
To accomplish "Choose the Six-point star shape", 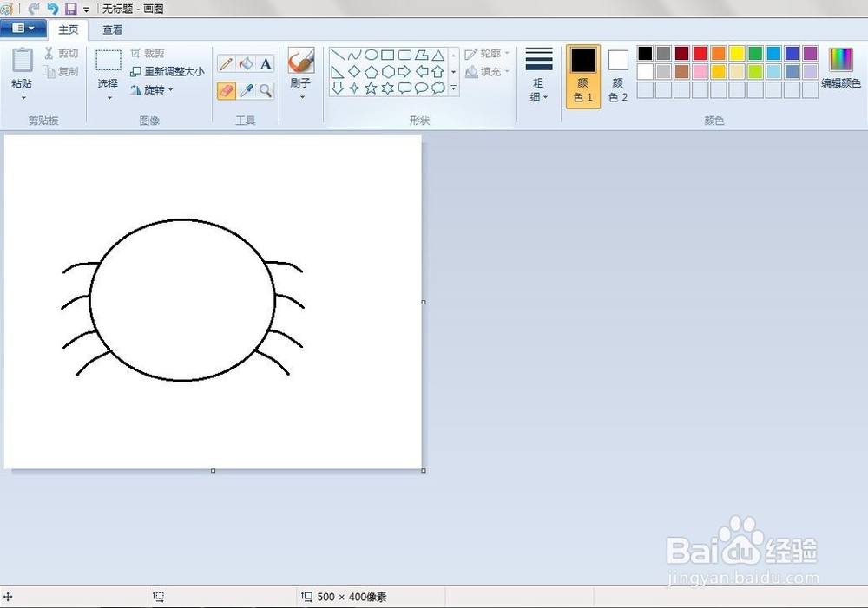I will 388,88.
